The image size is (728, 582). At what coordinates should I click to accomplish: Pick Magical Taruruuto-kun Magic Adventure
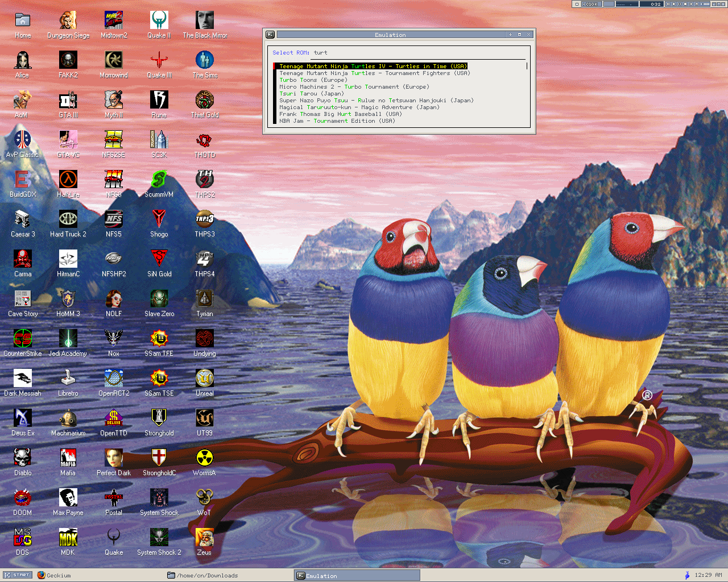359,107
